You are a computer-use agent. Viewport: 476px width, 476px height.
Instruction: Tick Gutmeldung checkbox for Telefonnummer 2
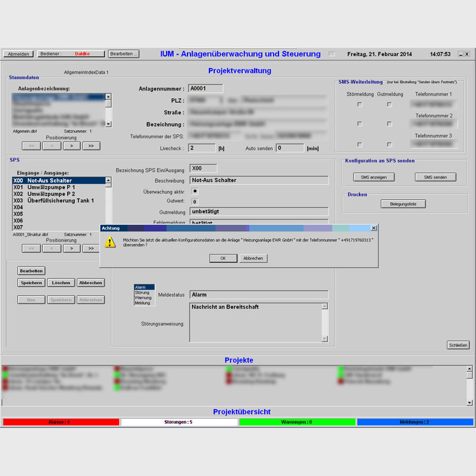[x=389, y=124]
